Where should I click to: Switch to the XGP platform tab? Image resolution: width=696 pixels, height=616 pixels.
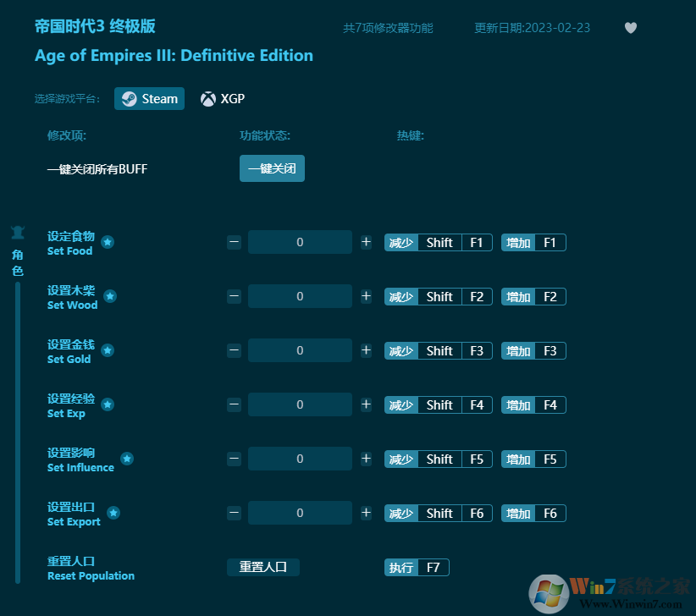tap(223, 98)
